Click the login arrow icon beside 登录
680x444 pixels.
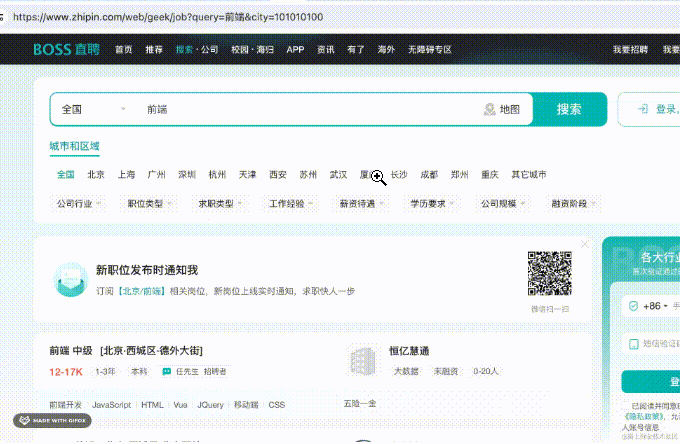[x=643, y=109]
